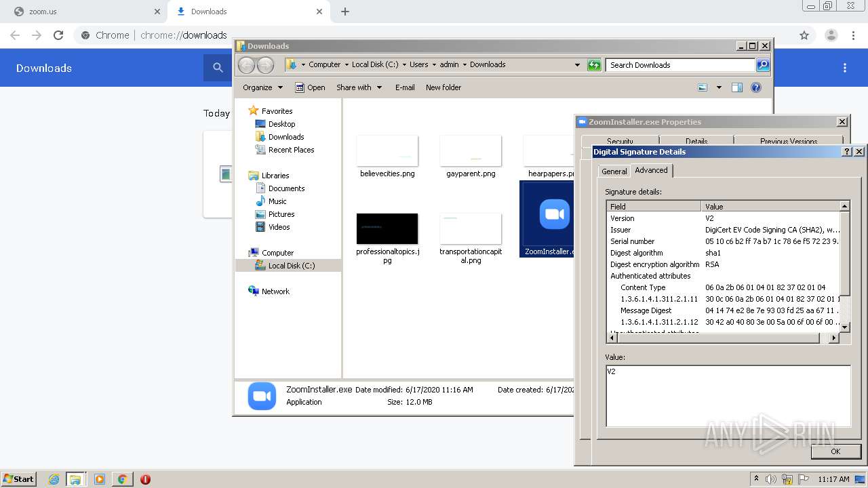Select Local Disk (C:) in tree
868x488 pixels.
click(x=291, y=266)
